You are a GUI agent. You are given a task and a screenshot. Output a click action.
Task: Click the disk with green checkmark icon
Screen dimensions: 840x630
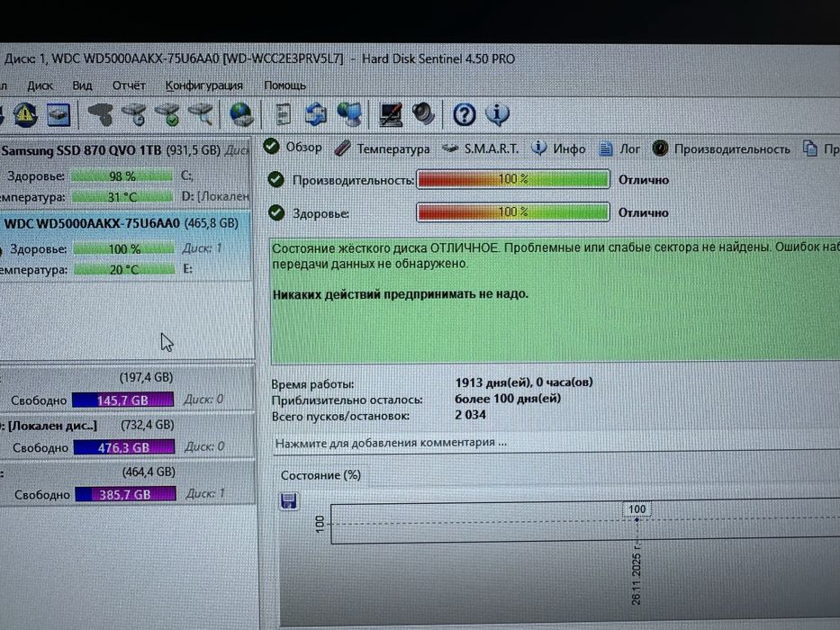pos(168,114)
